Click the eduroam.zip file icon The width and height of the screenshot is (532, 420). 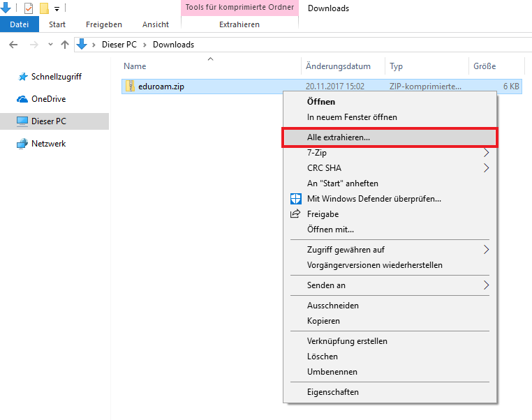[130, 87]
